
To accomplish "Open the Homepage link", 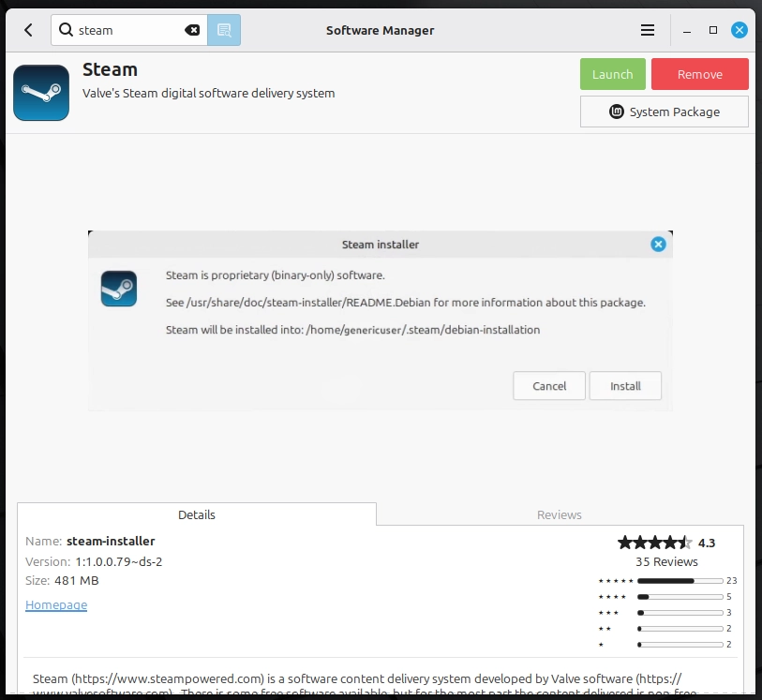I will (x=56, y=604).
